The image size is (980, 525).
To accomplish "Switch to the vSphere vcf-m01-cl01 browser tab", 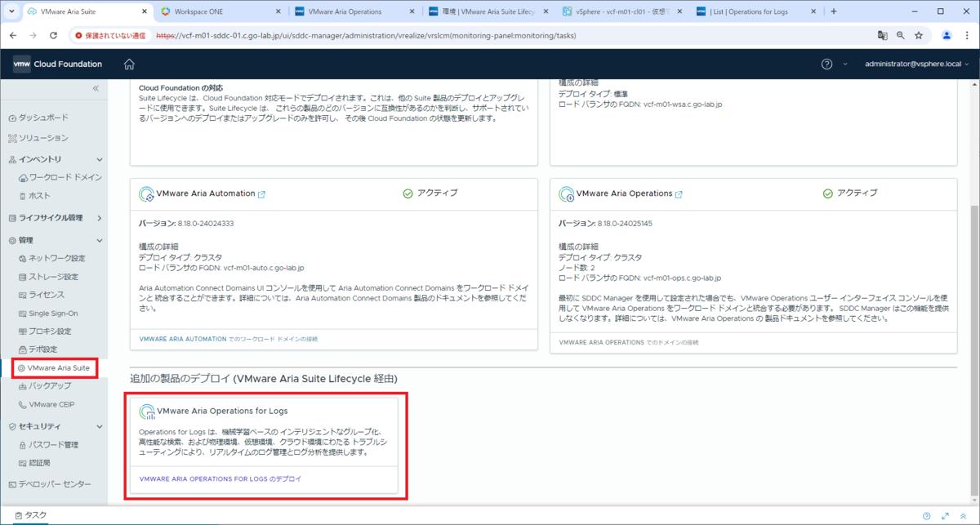I will pos(621,11).
